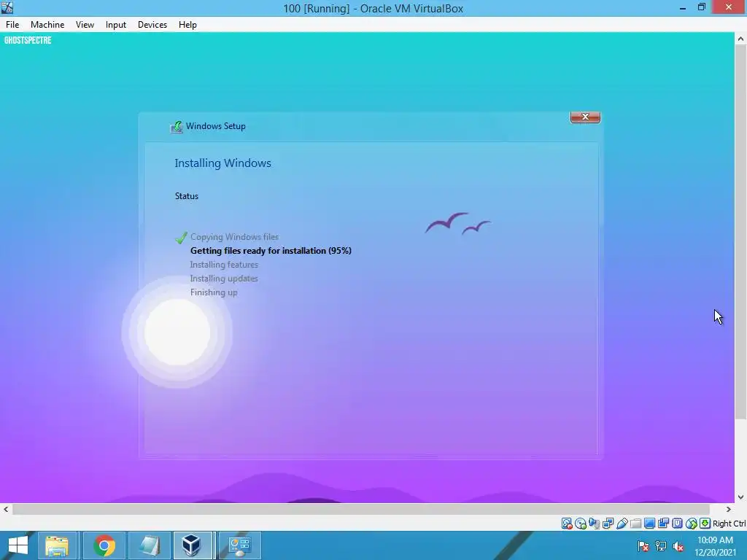Open the notepad app taskbar icon
The image size is (747, 560).
coord(150,545)
